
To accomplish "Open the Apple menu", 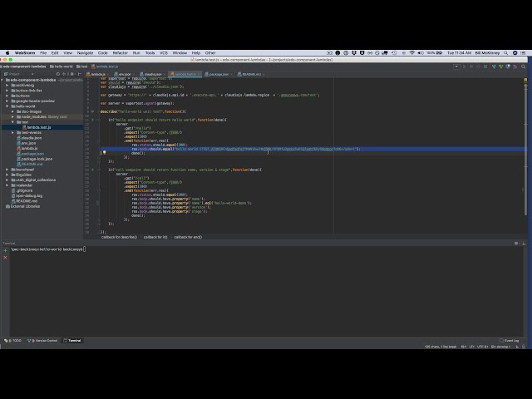I will pyautogui.click(x=7, y=53).
